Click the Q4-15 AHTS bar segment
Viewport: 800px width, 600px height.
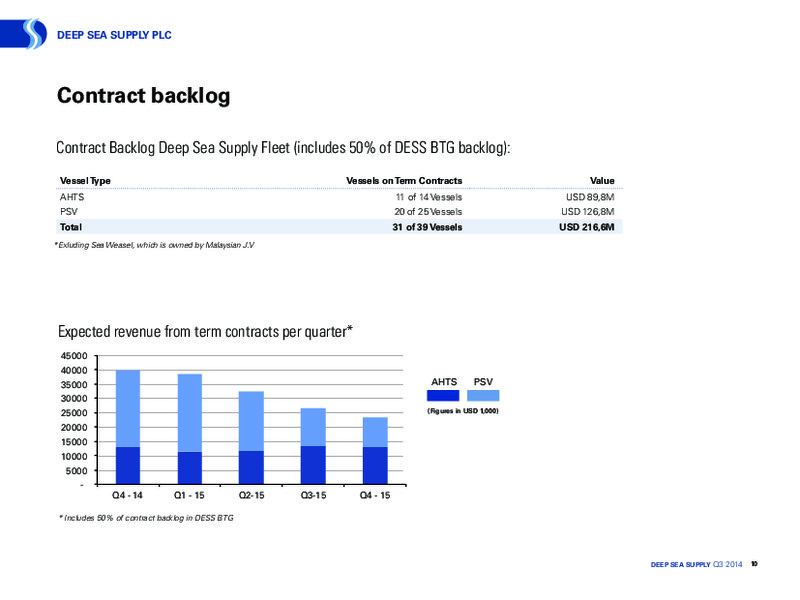click(x=375, y=466)
